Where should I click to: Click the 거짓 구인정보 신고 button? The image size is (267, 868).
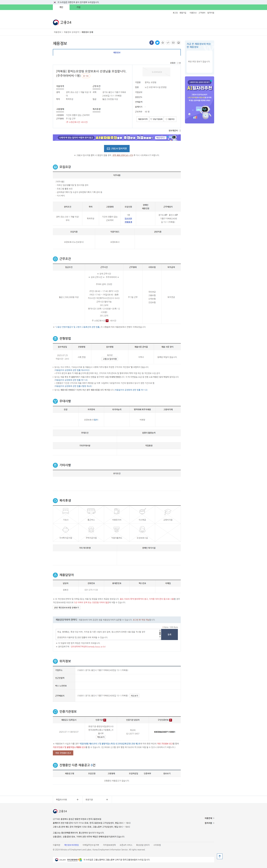click(63, 753)
